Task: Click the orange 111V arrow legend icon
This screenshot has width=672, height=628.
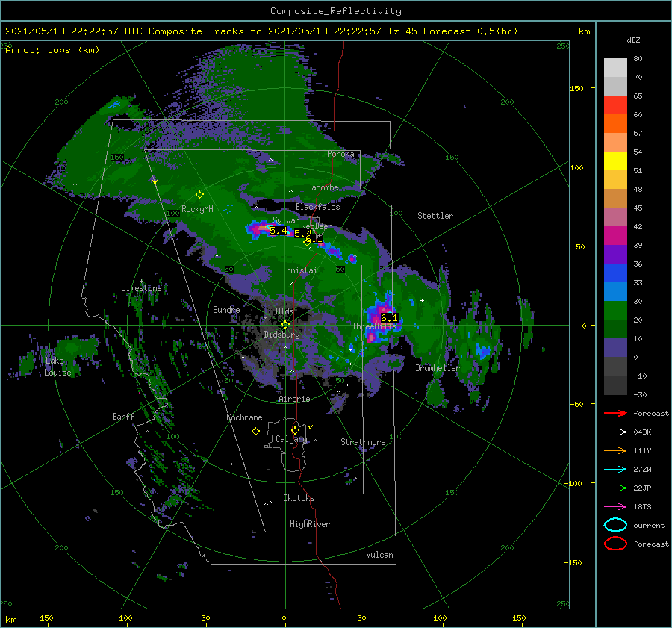Action: point(615,450)
